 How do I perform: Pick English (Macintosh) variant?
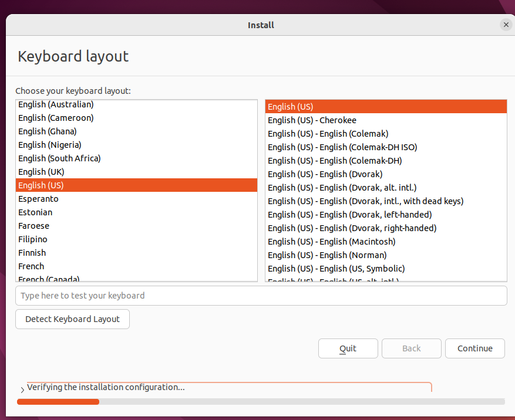click(x=331, y=242)
